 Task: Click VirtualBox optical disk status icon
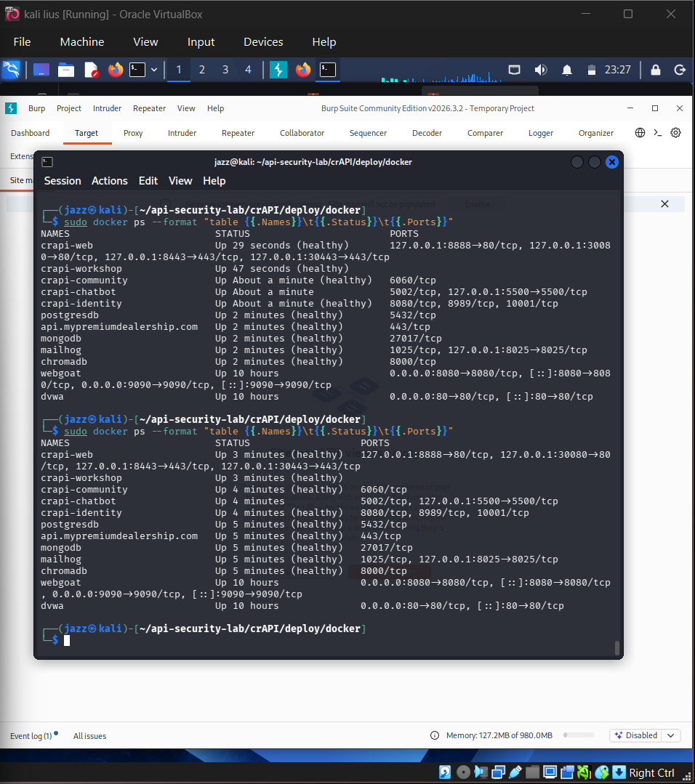click(464, 772)
